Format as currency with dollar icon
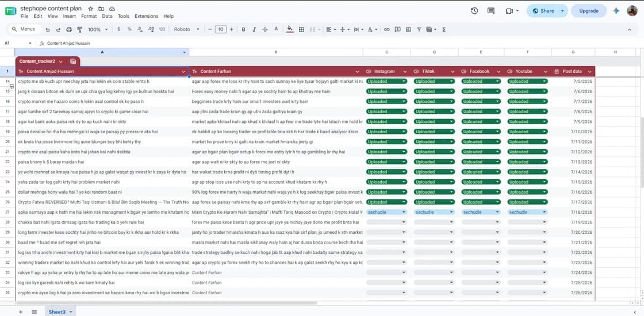644x316 pixels. pos(118,29)
